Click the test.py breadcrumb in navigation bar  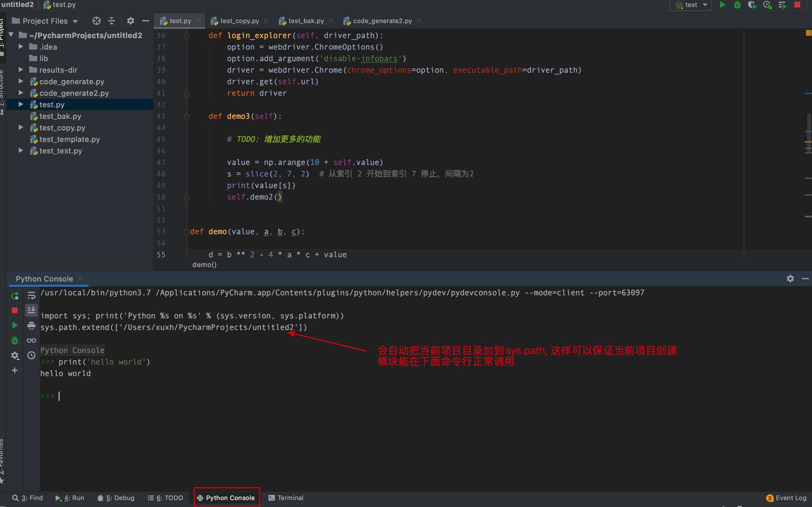(x=60, y=5)
